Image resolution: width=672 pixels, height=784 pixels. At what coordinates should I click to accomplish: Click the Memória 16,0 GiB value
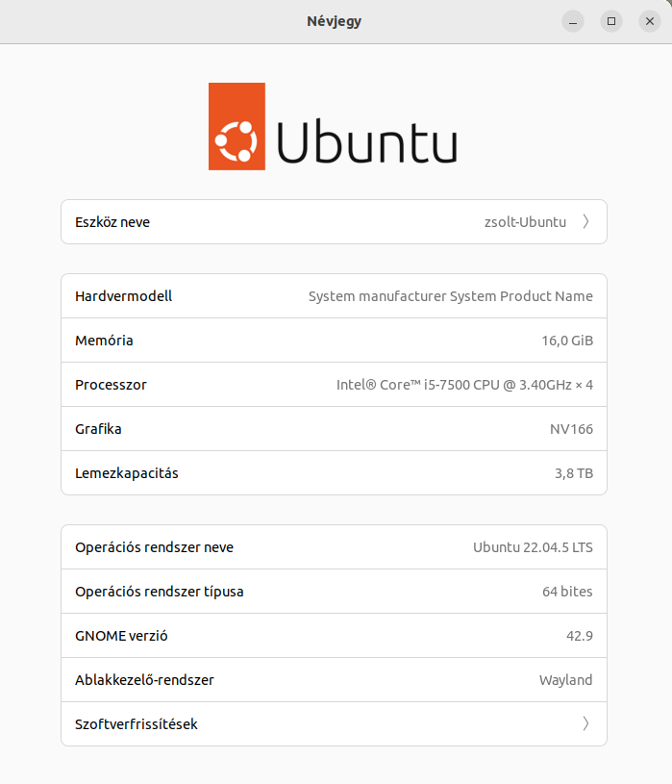coord(567,341)
